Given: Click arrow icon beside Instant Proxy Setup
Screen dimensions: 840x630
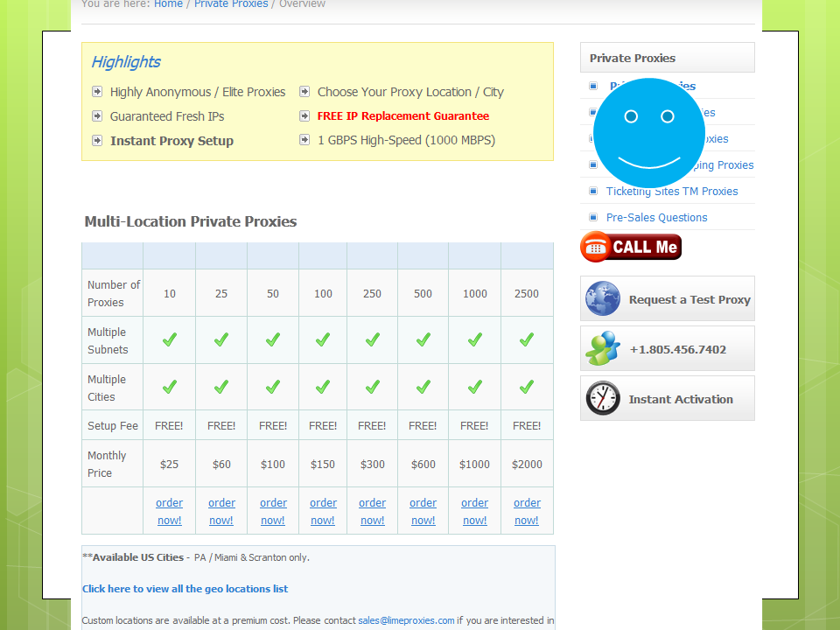Looking at the screenshot, I should pos(97,140).
